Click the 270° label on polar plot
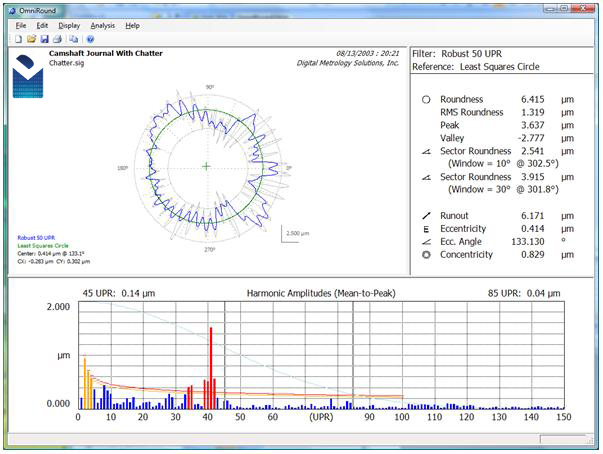603x454 pixels. coord(210,249)
